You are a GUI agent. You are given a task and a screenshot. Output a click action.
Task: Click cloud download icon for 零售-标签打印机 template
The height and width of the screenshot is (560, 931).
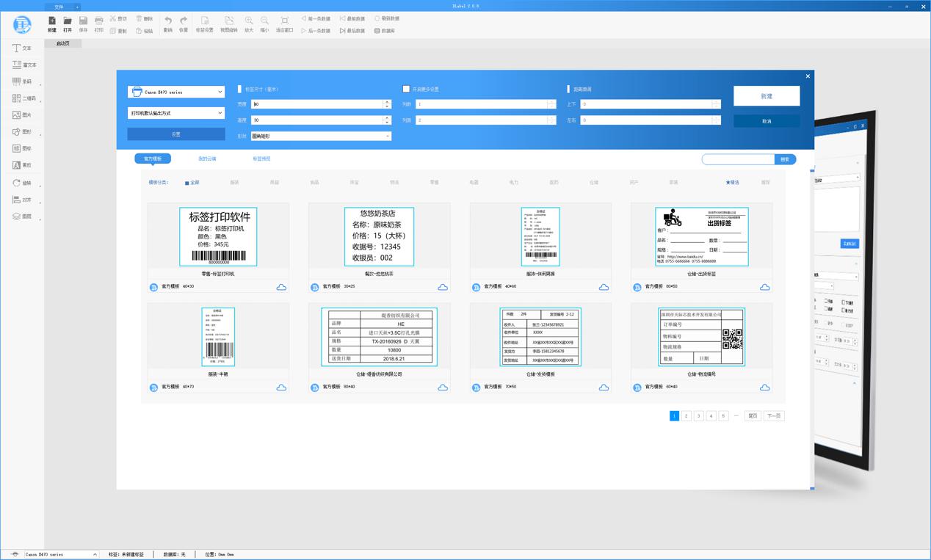[x=281, y=287]
